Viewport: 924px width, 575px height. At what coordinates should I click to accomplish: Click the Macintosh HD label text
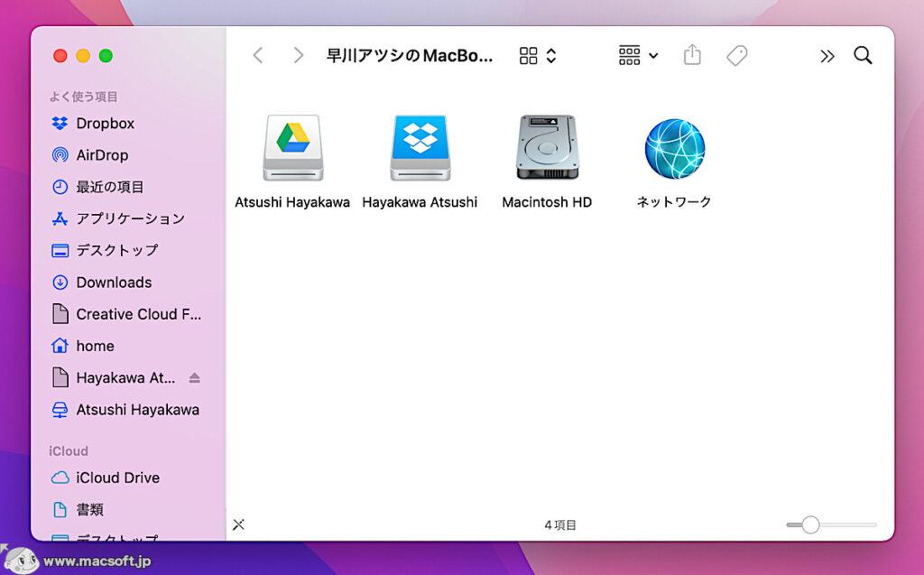click(547, 202)
